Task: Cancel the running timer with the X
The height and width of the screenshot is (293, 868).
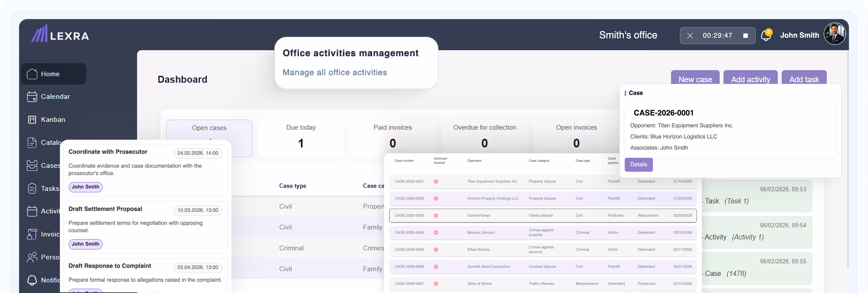Action: [x=690, y=36]
